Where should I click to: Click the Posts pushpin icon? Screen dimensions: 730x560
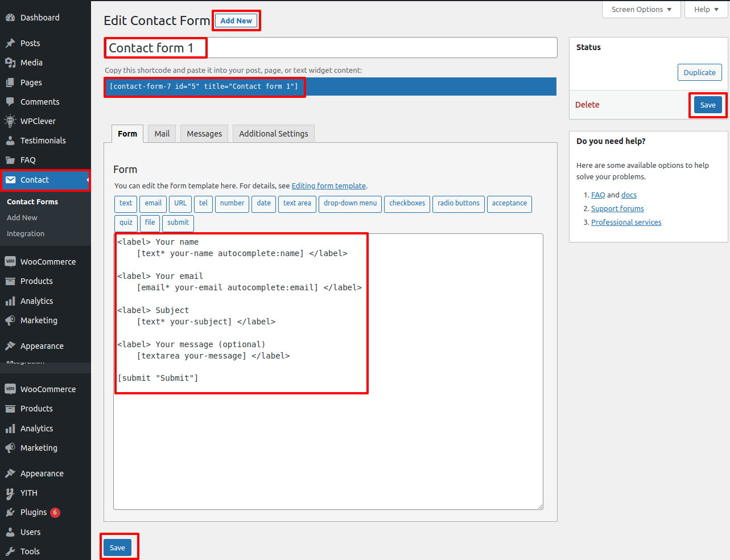coord(10,43)
